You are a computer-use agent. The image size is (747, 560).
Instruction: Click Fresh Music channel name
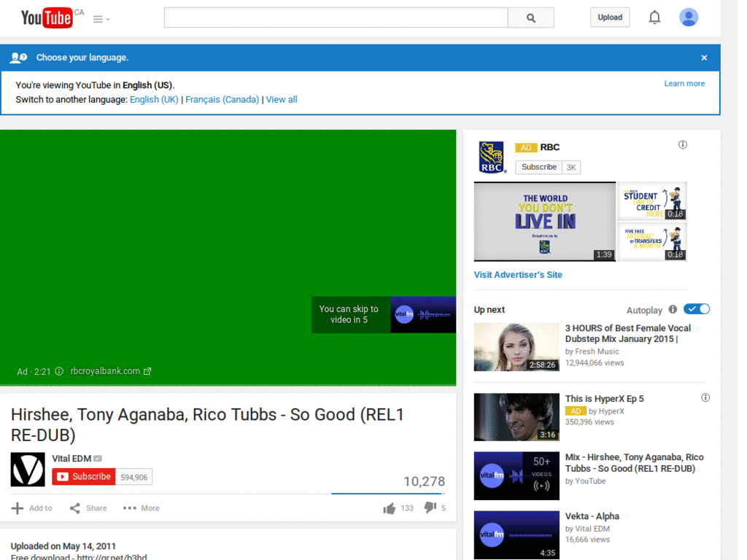[x=597, y=351]
